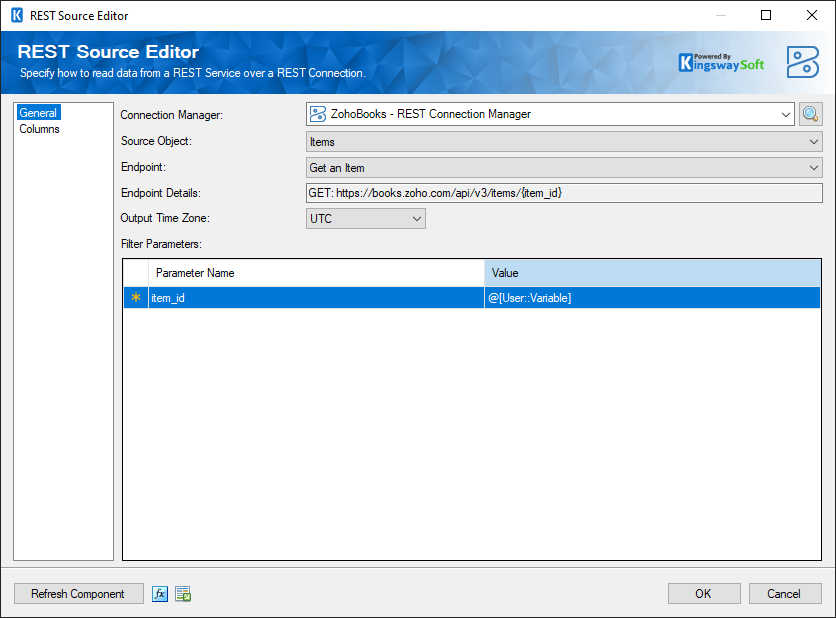Click the asterisk row marker for item_id

(136, 298)
